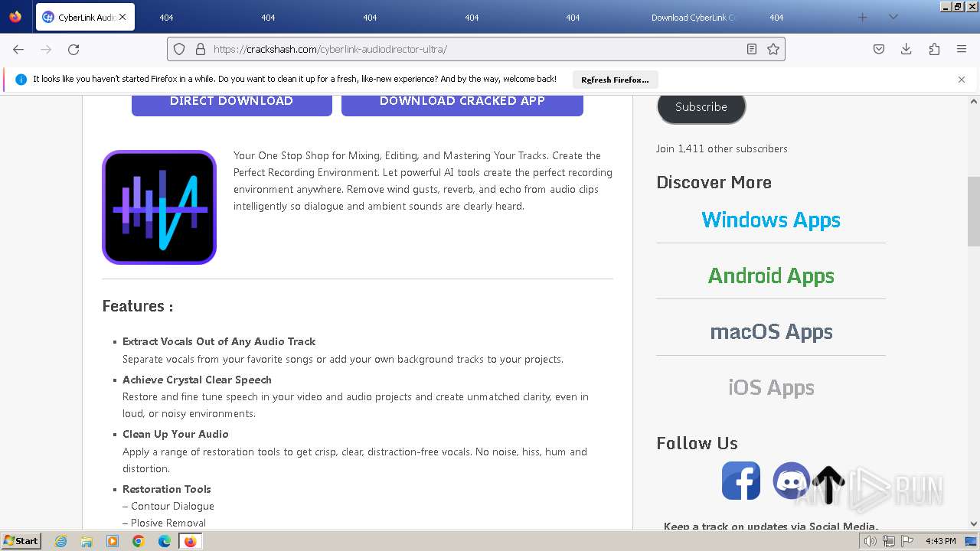
Task: Switch to the Download CyberLink tab
Action: point(693,18)
